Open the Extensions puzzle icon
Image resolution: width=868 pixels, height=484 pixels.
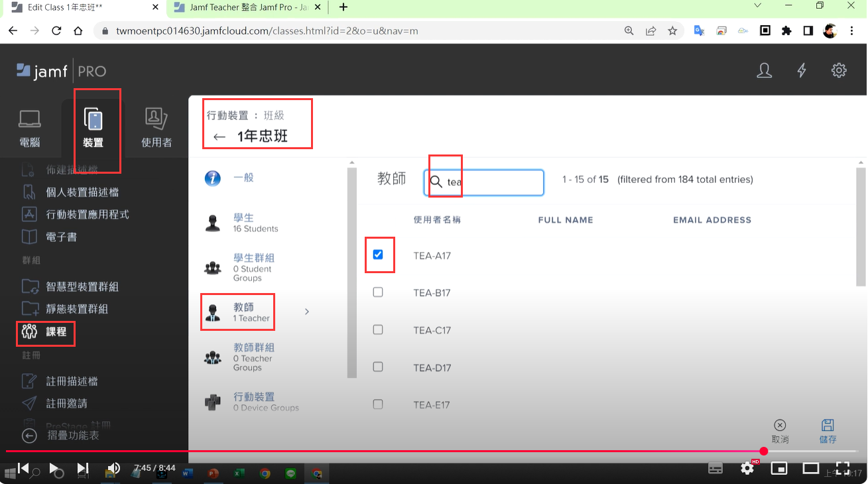786,30
